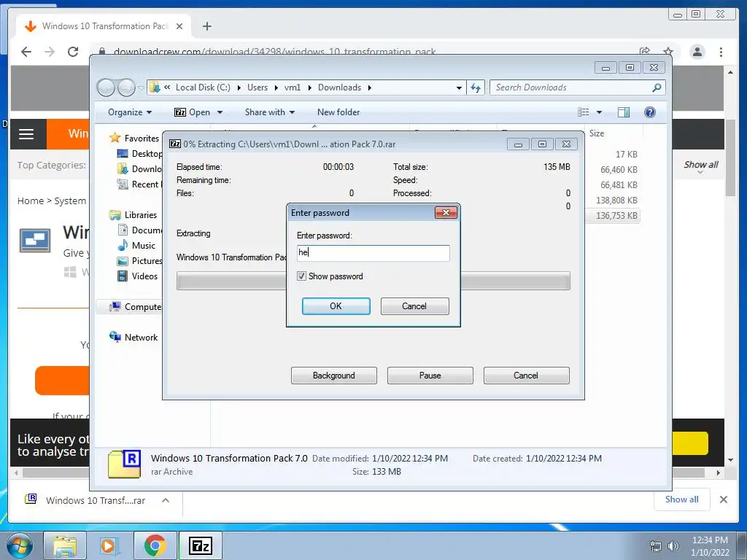Click Show all in downloads bar
This screenshot has width=747, height=560.
click(x=682, y=499)
